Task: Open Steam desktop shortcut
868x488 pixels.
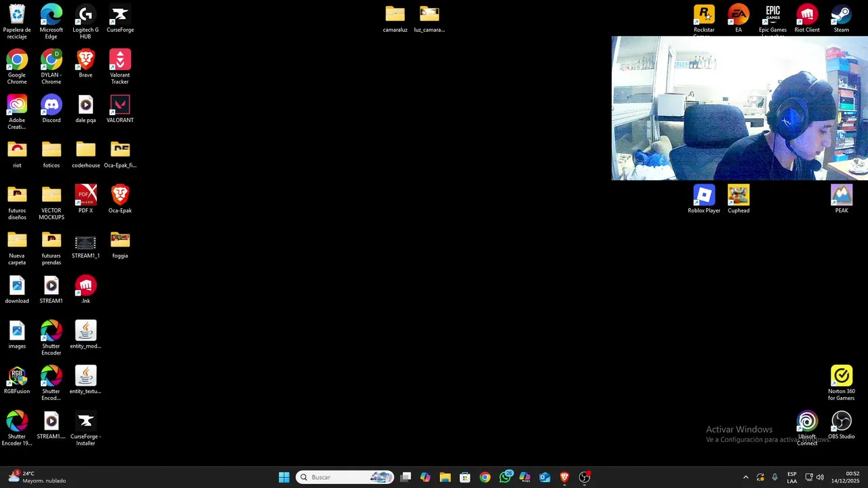Action: pyautogui.click(x=842, y=19)
